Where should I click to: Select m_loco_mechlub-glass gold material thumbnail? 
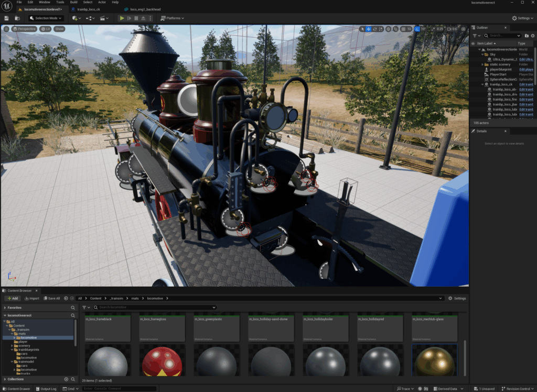tap(434, 360)
